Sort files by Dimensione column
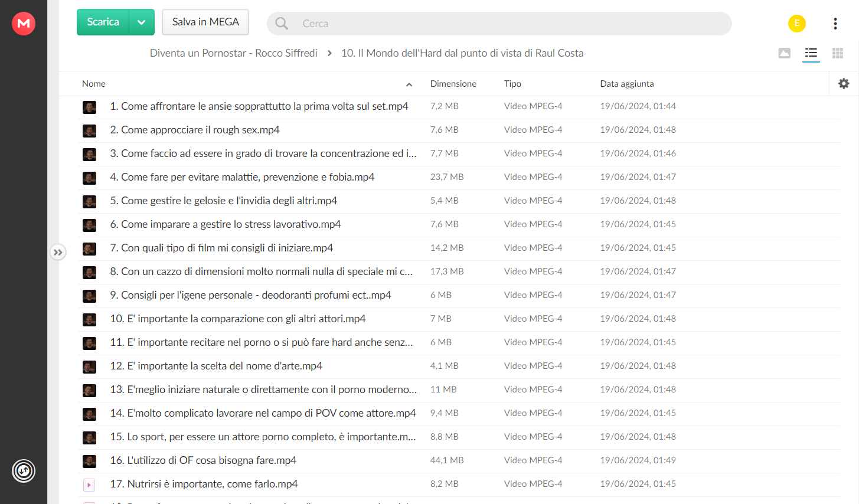Viewport: 859px width, 504px height. 453,84
